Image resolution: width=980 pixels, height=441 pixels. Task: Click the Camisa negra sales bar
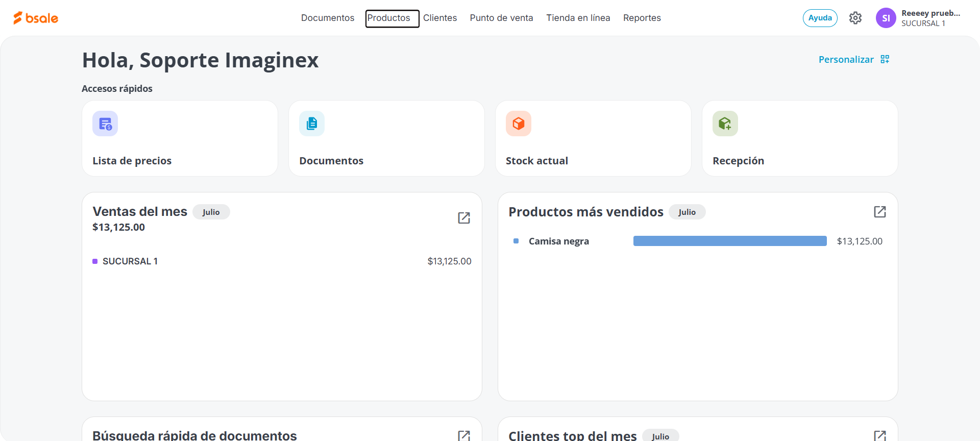(730, 241)
